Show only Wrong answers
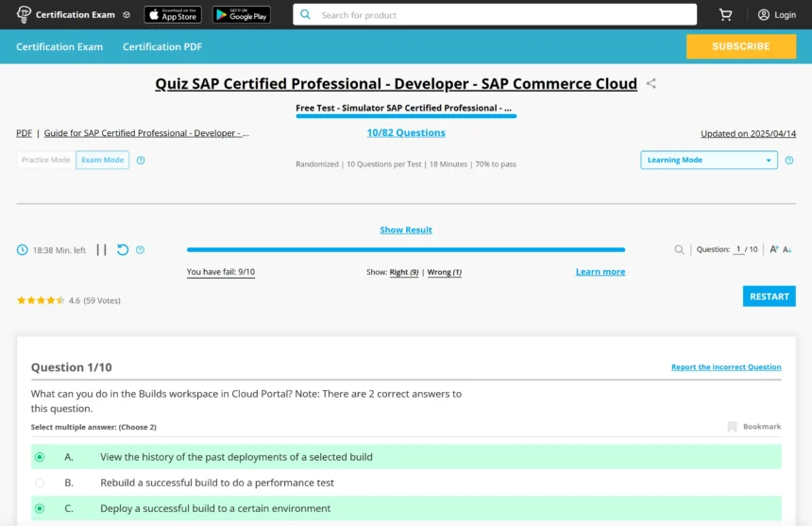Image resolution: width=812 pixels, height=526 pixels. click(444, 272)
